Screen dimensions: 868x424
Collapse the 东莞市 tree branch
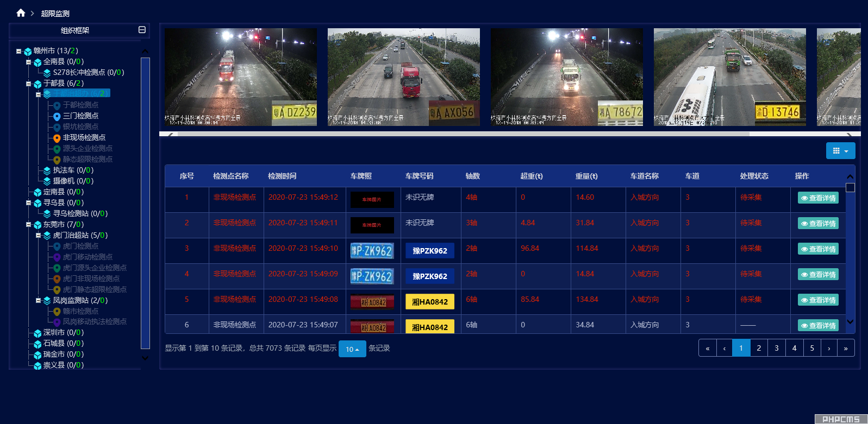(28, 224)
